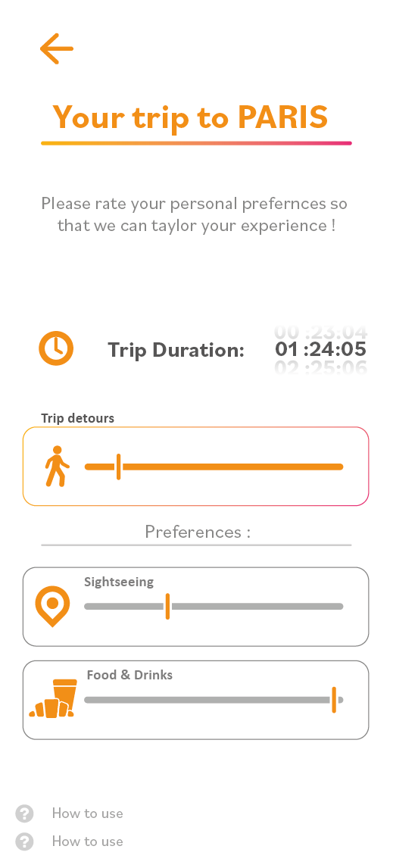The image size is (393, 868).
Task: Tap the walking person icon
Action: (x=57, y=466)
